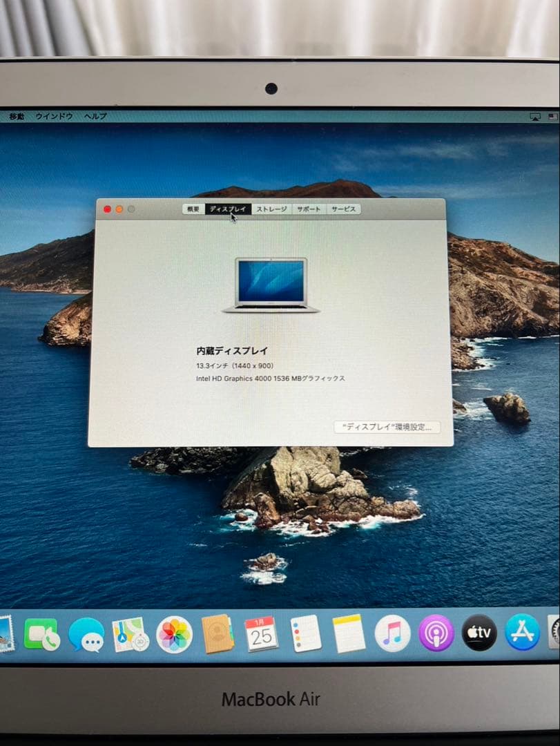Open Podcasts from the Dock
The height and width of the screenshot is (746, 560).
coord(436,633)
